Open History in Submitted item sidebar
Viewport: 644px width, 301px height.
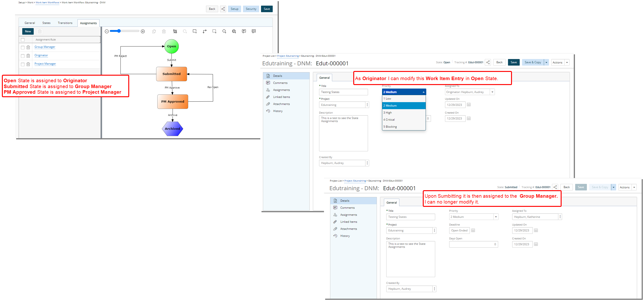pyautogui.click(x=345, y=236)
